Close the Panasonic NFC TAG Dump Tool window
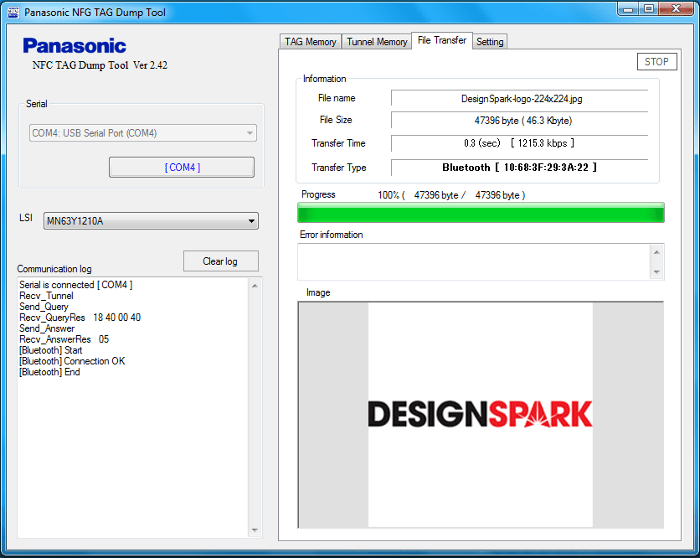This screenshot has height=558, width=700. click(x=676, y=9)
